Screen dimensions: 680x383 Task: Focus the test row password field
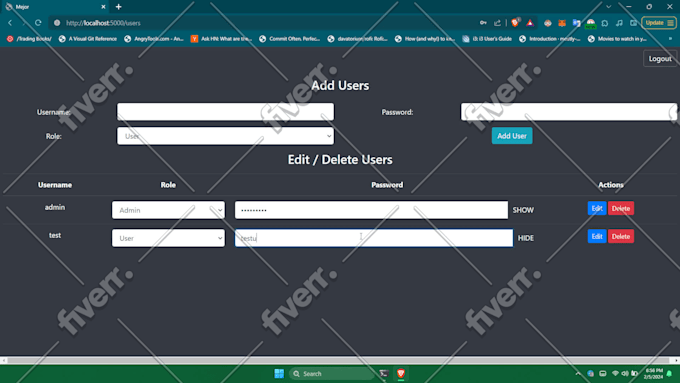(374, 238)
